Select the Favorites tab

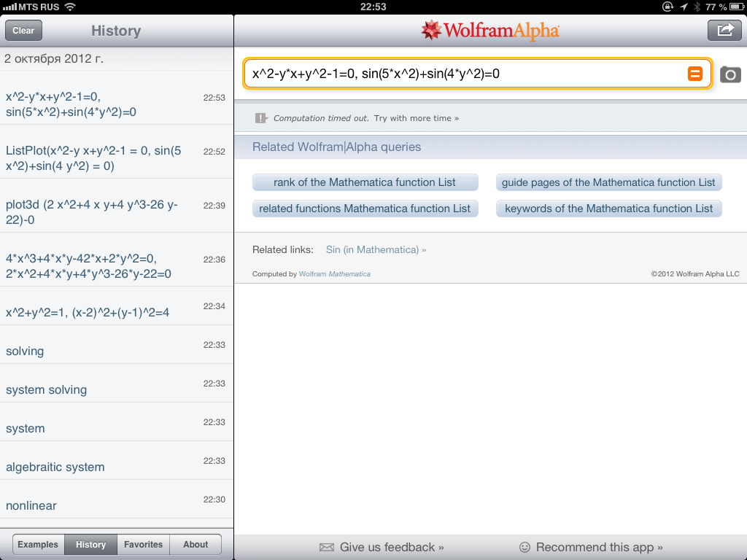(144, 544)
